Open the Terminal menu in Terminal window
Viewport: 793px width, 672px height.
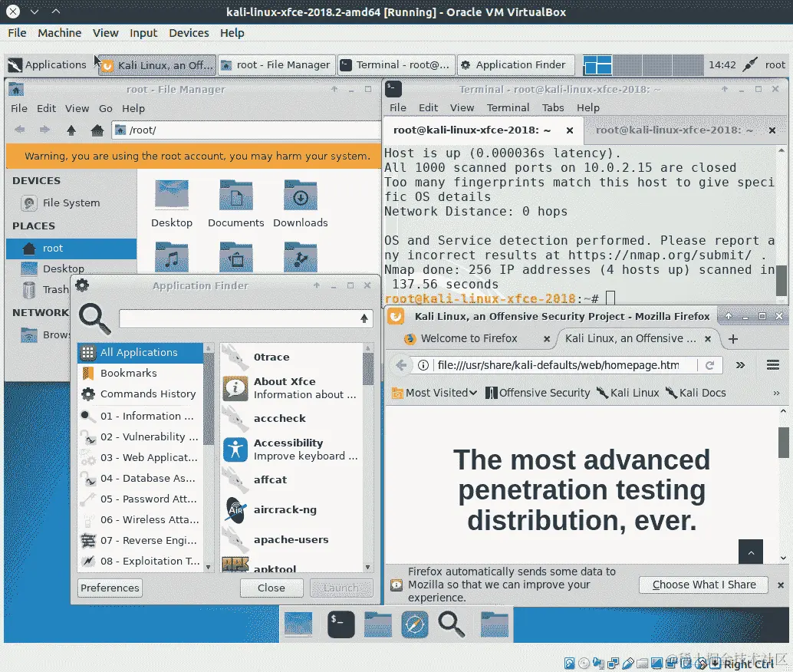pyautogui.click(x=508, y=108)
